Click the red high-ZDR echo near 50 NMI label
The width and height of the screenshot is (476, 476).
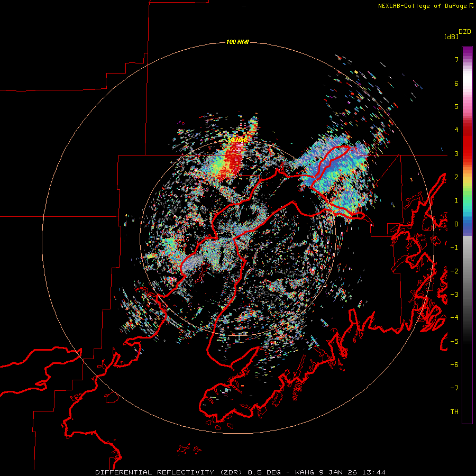pyautogui.click(x=234, y=161)
